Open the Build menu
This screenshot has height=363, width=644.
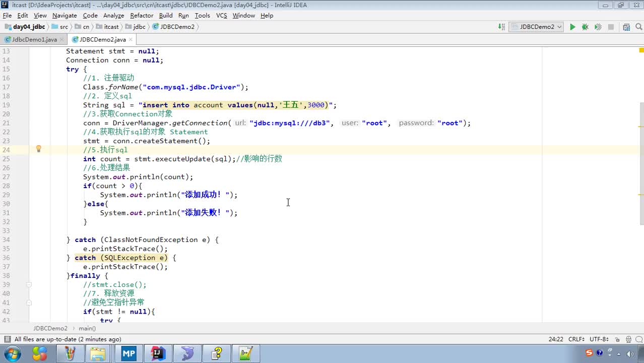tap(166, 16)
